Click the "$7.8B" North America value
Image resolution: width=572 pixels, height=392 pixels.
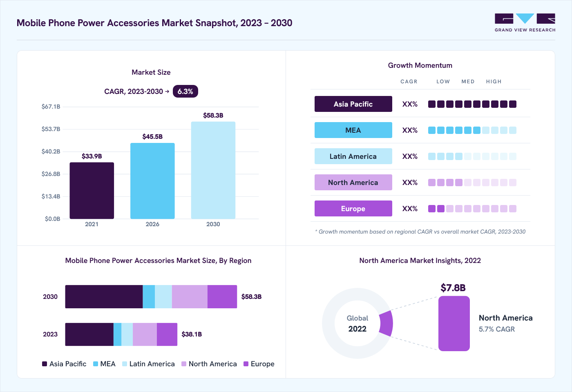coord(453,288)
